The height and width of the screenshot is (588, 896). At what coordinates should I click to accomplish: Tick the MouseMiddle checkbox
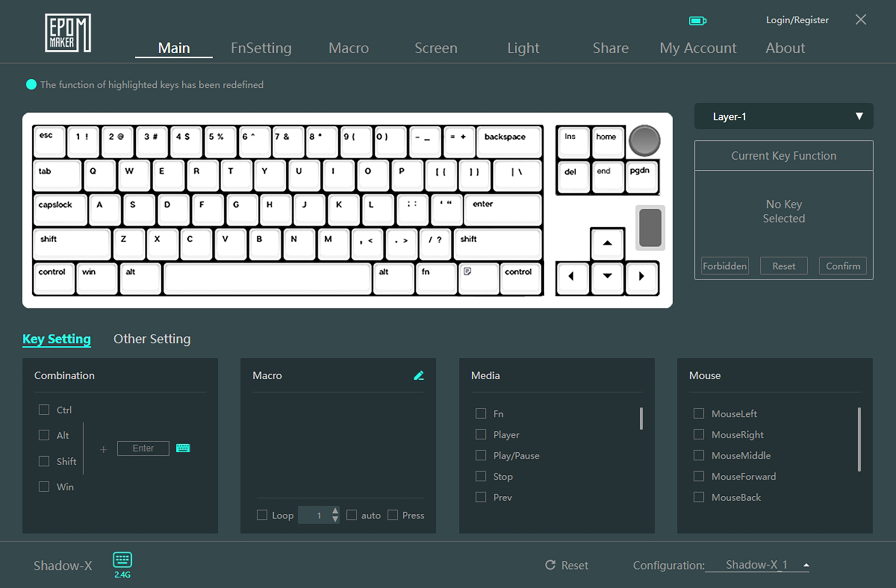699,455
